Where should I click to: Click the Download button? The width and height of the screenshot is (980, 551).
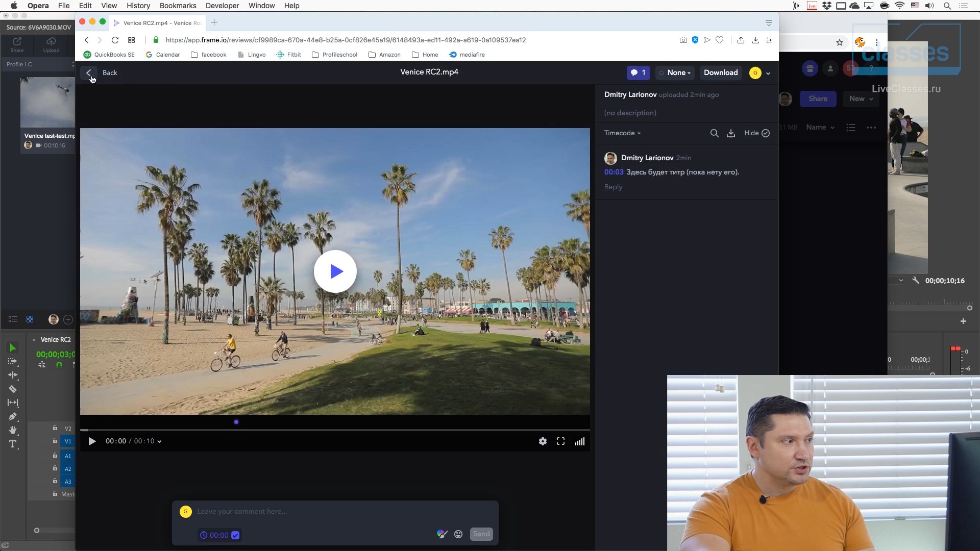pyautogui.click(x=720, y=72)
